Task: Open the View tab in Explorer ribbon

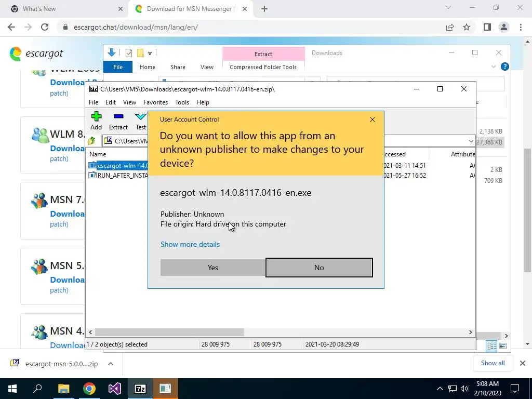Action: (207, 67)
